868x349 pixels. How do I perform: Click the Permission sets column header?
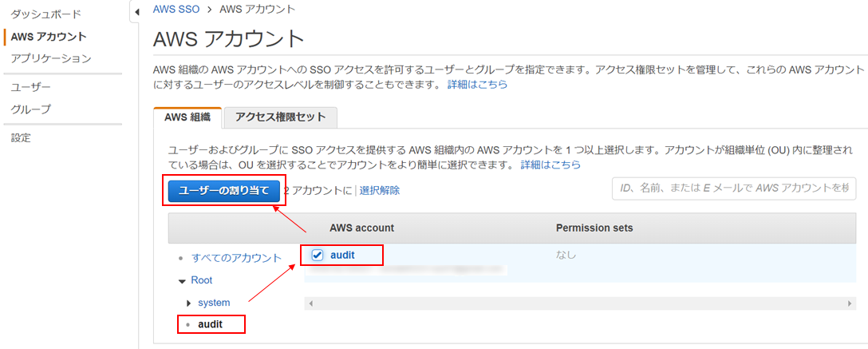coord(594,228)
